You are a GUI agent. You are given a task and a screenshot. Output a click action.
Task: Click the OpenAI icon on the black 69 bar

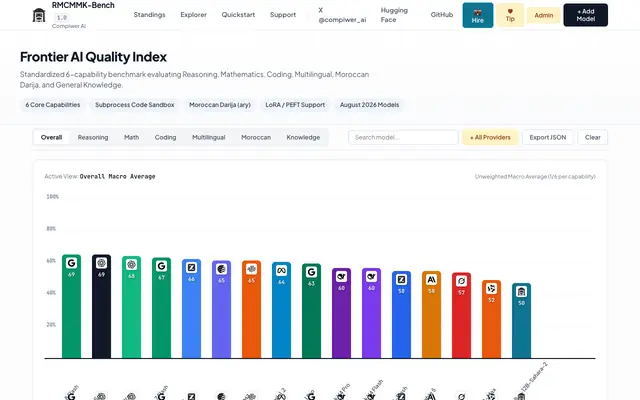click(x=101, y=263)
